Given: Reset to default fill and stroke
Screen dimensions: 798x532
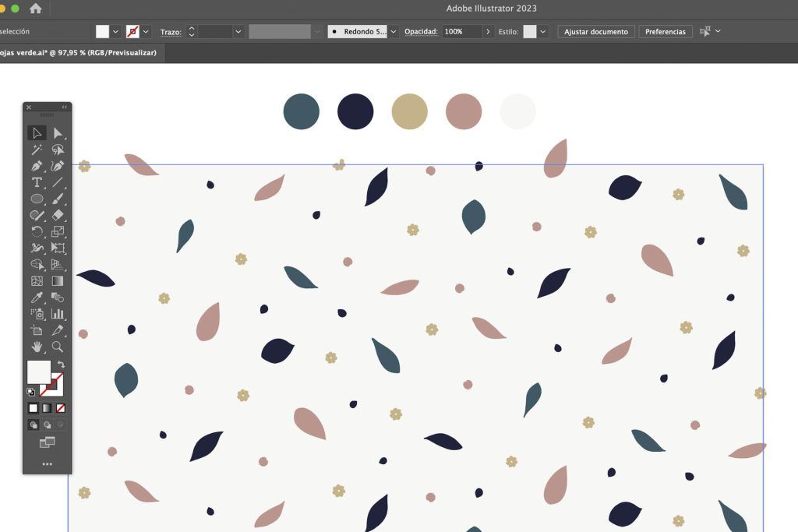Looking at the screenshot, I should pyautogui.click(x=30, y=392).
